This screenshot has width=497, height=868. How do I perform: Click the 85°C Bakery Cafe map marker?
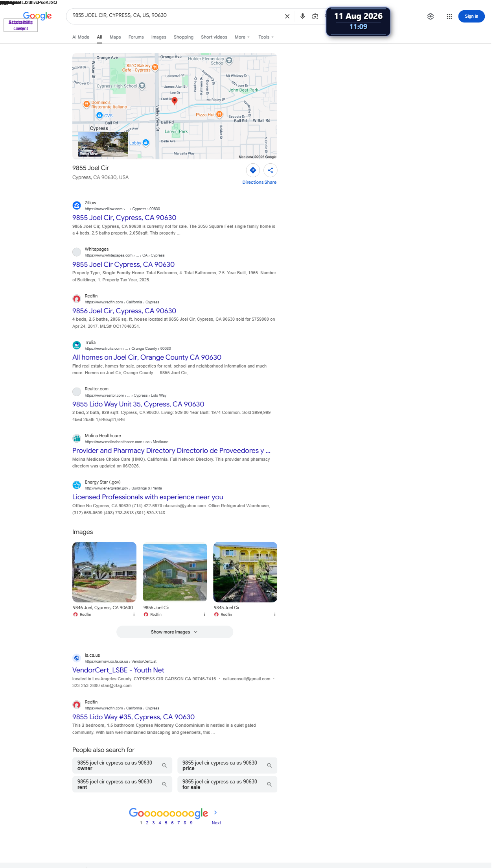155,67
